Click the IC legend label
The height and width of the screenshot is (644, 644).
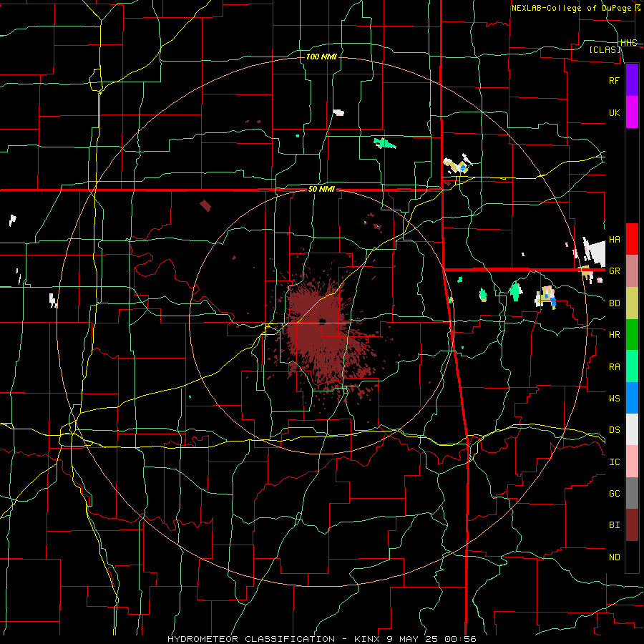[614, 462]
